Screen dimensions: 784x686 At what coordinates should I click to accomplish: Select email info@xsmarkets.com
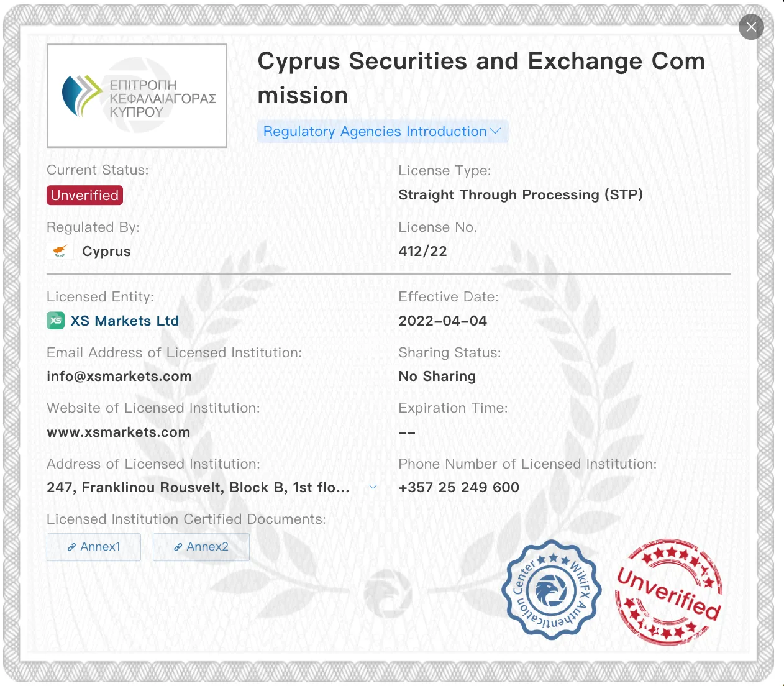[119, 377]
